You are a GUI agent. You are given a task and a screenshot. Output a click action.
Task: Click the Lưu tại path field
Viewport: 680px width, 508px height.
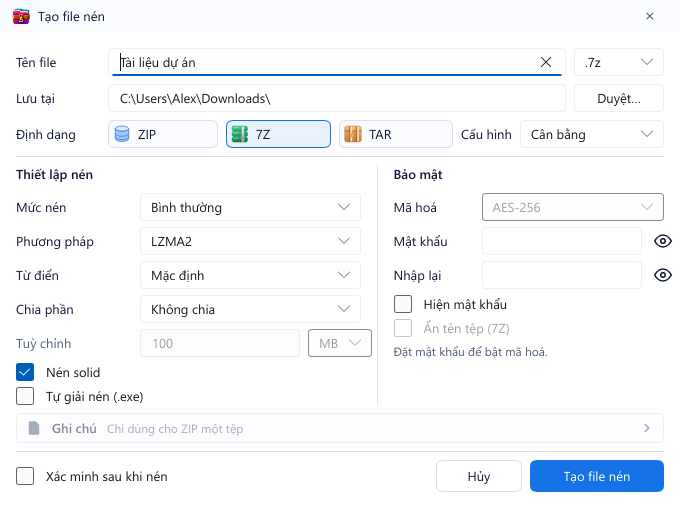click(x=337, y=98)
